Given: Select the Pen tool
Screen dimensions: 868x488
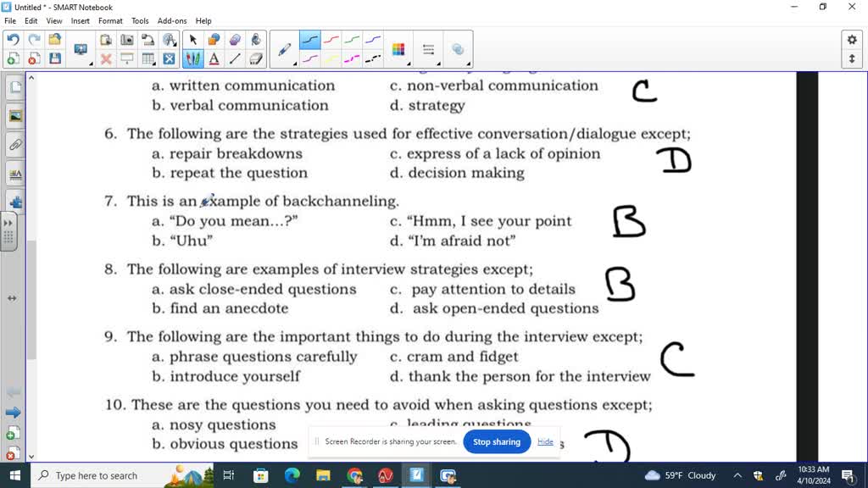Looking at the screenshot, I should coord(192,58).
